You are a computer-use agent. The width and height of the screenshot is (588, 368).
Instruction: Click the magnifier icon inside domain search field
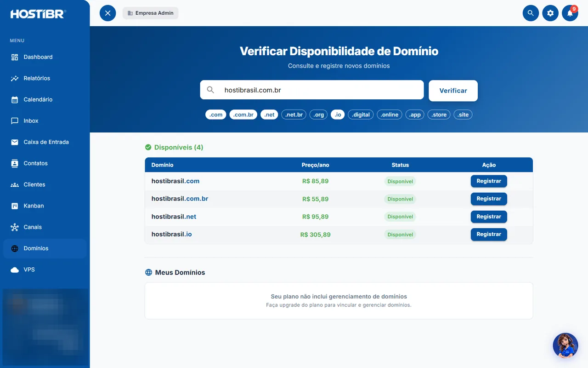click(210, 90)
